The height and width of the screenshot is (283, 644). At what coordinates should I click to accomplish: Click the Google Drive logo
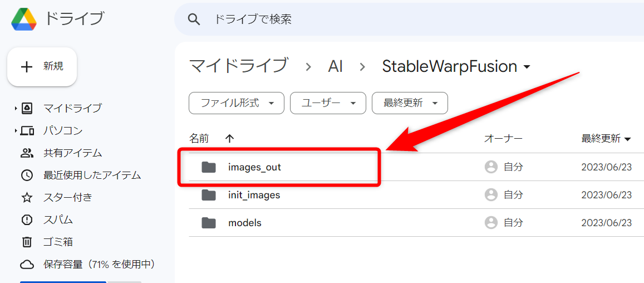[x=24, y=19]
